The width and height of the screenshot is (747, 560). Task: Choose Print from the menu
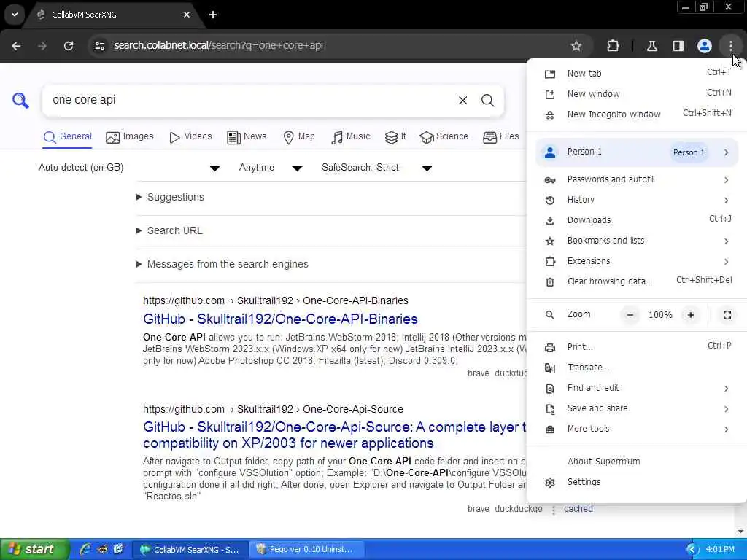click(637, 347)
